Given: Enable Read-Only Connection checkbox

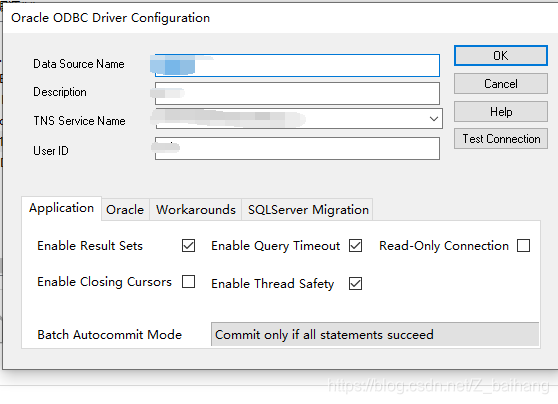Looking at the screenshot, I should tap(523, 246).
